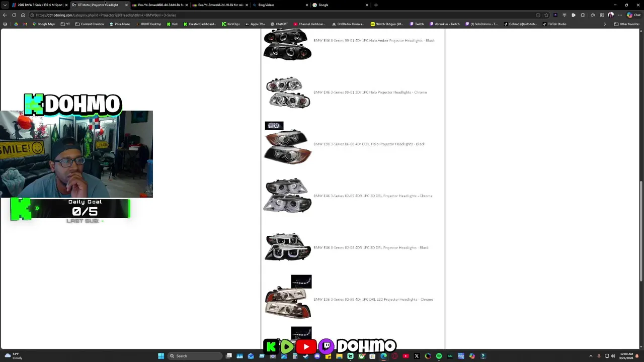644x362 pixels.
Task: Switch to the Bing Videos tab
Action: tap(280, 5)
